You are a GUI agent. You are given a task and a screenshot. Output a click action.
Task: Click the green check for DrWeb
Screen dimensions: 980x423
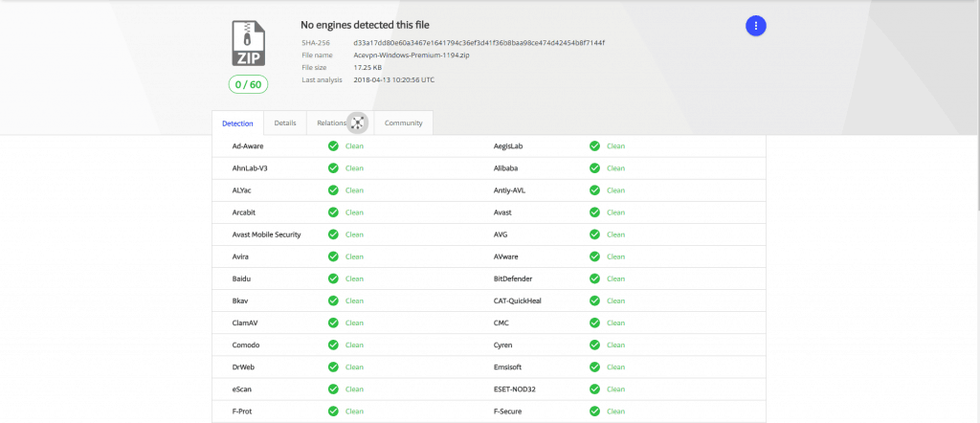(333, 367)
